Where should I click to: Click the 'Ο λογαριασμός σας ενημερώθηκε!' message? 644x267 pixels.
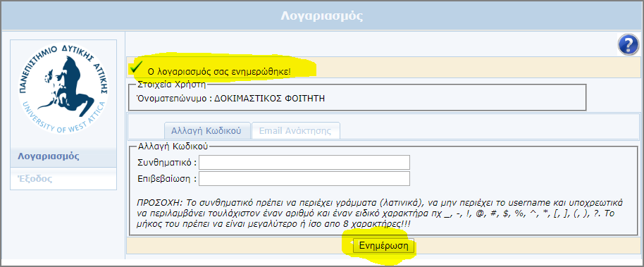[219, 71]
